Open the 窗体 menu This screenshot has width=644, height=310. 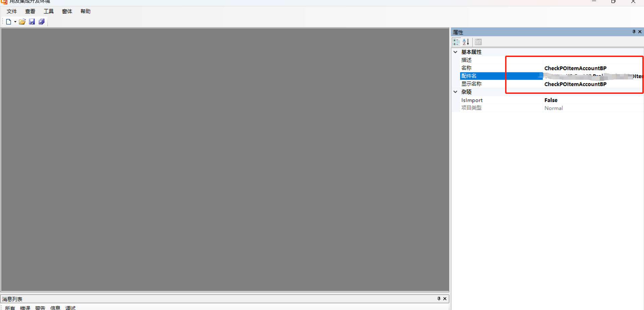(67, 11)
